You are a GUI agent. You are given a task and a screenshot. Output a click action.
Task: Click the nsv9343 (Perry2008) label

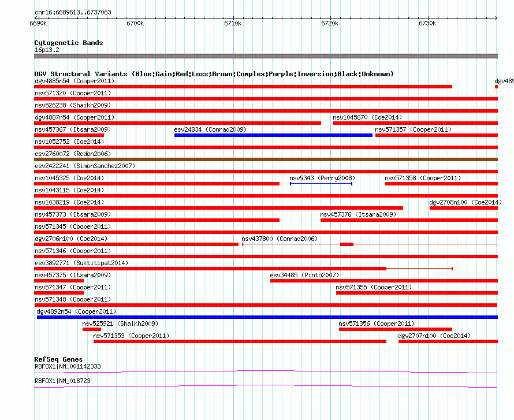pos(322,178)
